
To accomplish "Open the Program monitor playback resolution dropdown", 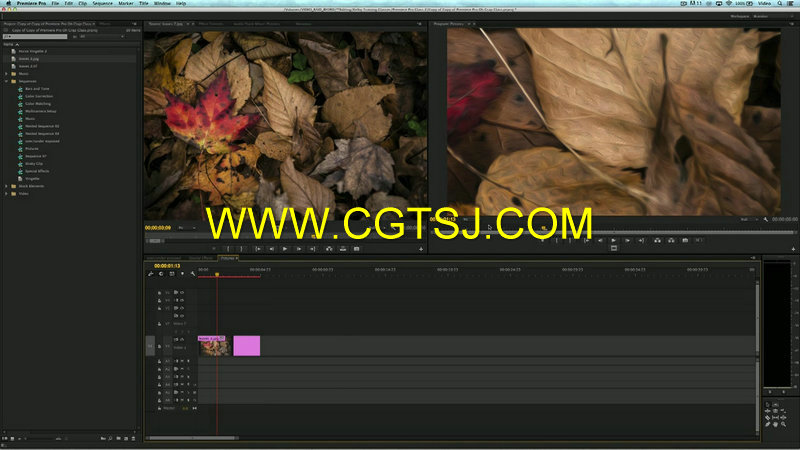I will 748,219.
